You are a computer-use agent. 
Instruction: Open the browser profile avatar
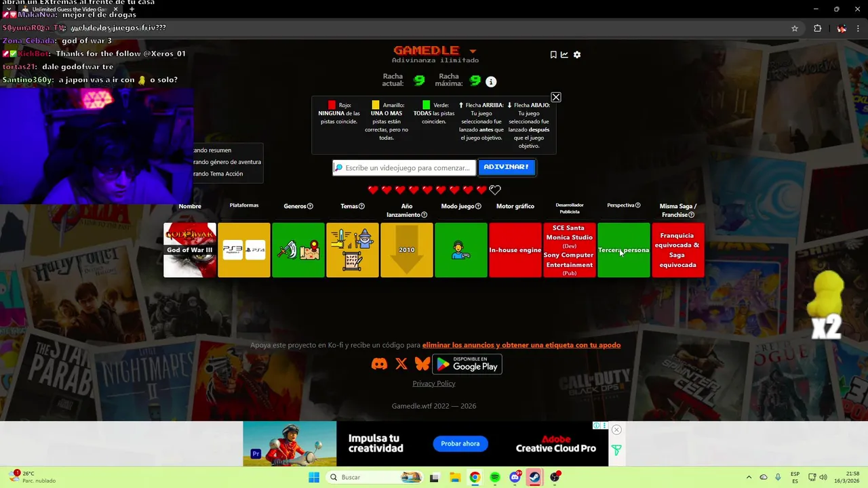pyautogui.click(x=842, y=28)
